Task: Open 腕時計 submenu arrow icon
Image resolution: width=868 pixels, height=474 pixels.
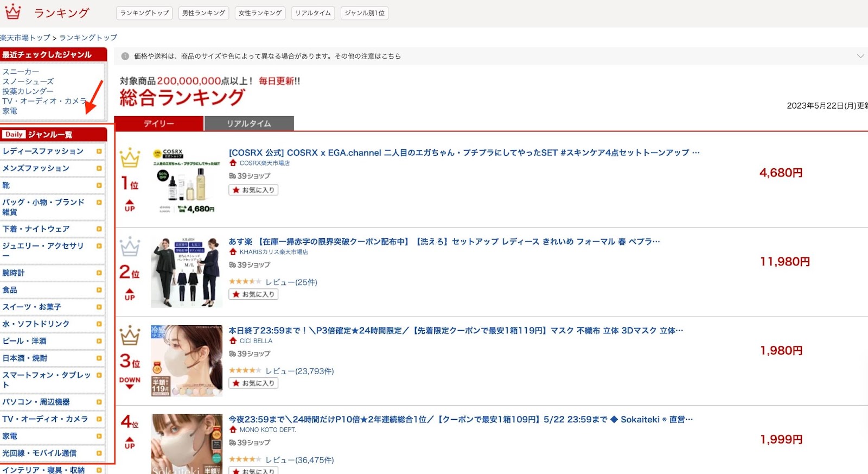Action: tap(99, 273)
